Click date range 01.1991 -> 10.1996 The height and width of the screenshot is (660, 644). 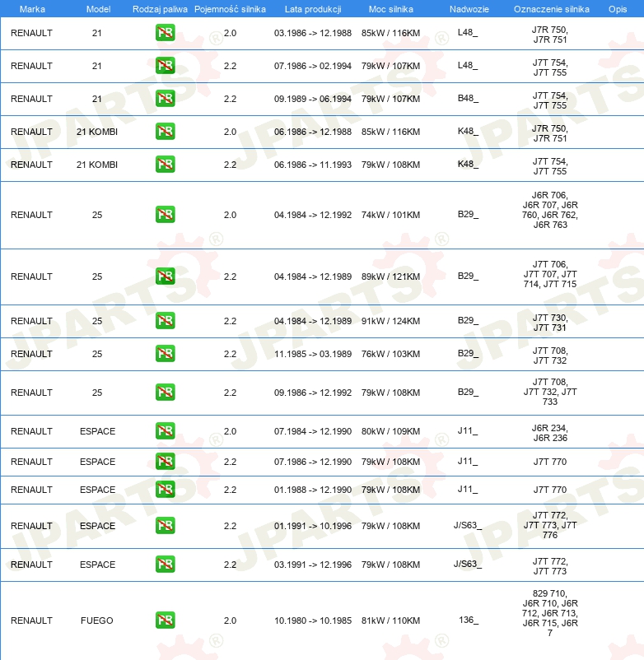[x=312, y=526]
